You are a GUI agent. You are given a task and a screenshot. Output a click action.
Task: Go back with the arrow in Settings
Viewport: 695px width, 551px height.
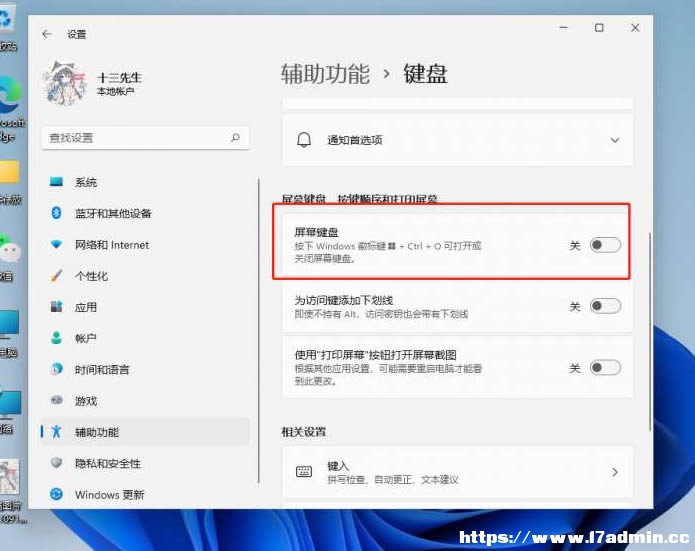(x=47, y=34)
